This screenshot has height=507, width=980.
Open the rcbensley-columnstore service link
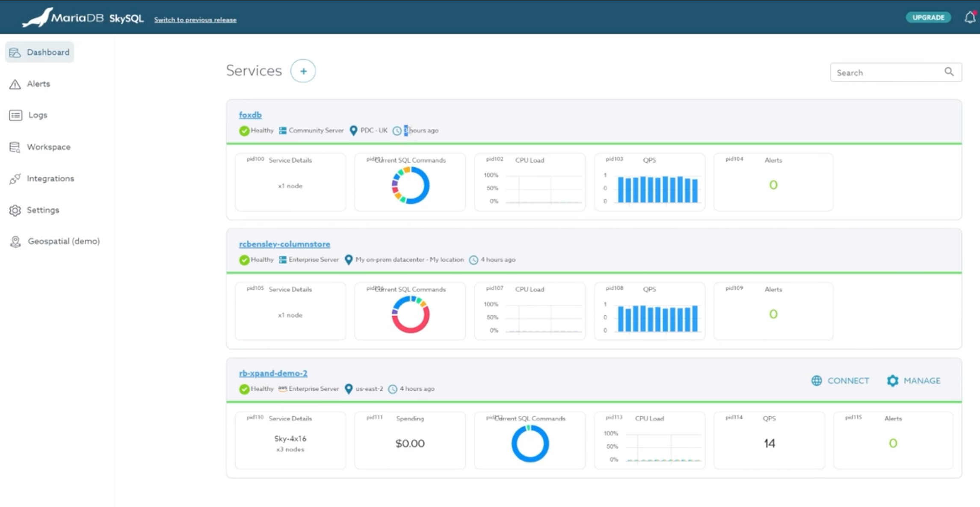click(x=284, y=244)
